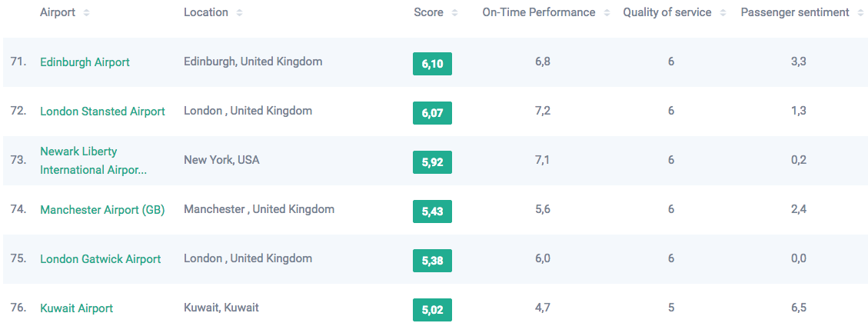Open the Kuwait Airport link
The image size is (868, 333).
pos(76,308)
